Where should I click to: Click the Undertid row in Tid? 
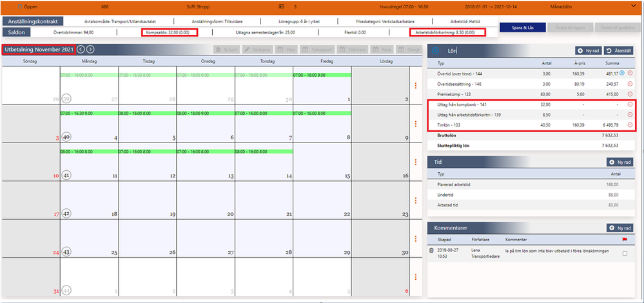point(531,195)
